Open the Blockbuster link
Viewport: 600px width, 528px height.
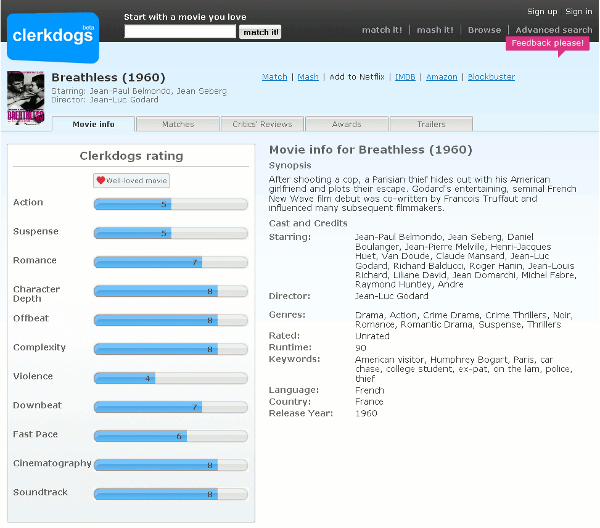click(x=491, y=77)
